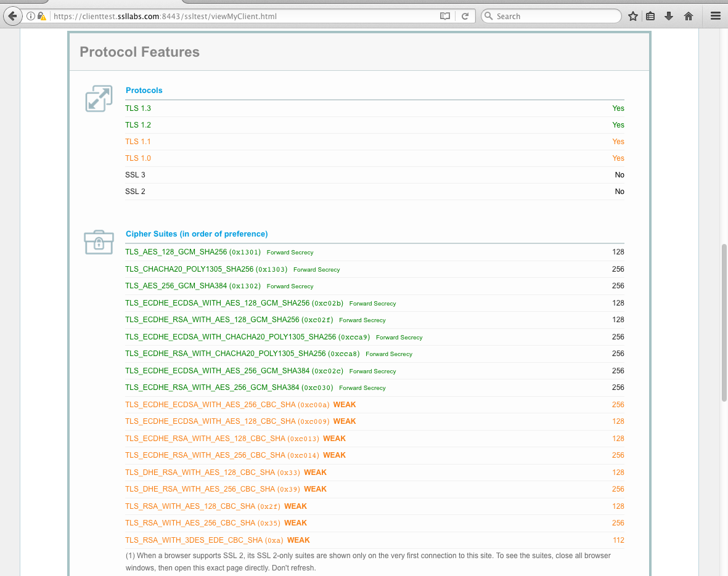Click the Cipher Suites heading
Screen dimensions: 728x576
[x=197, y=234]
